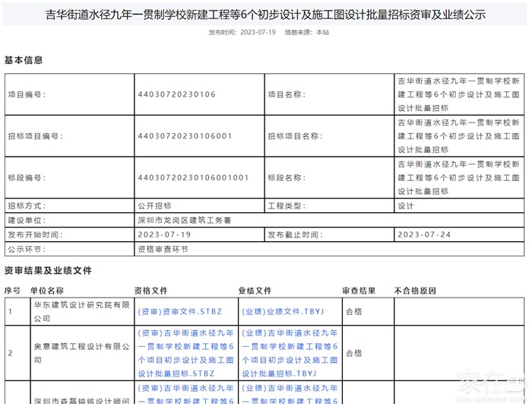Click the 基本信息 section heading
The height and width of the screenshot is (404, 532).
click(x=24, y=60)
